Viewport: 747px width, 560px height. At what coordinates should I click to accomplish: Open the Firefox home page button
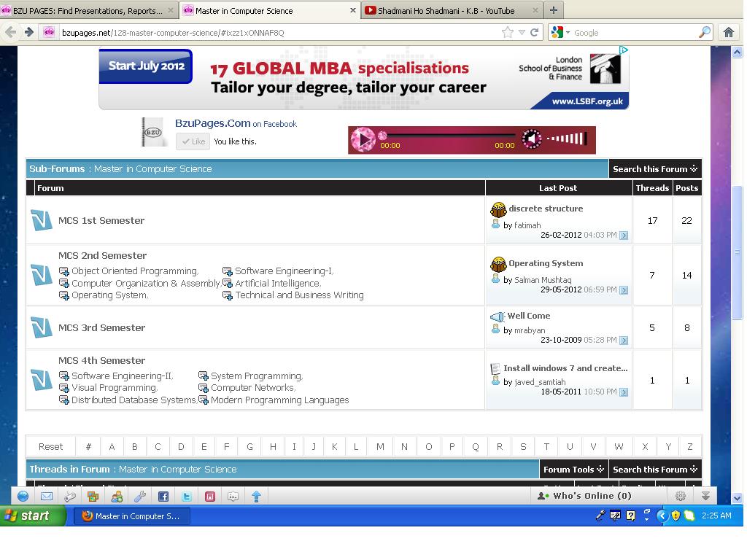click(728, 32)
